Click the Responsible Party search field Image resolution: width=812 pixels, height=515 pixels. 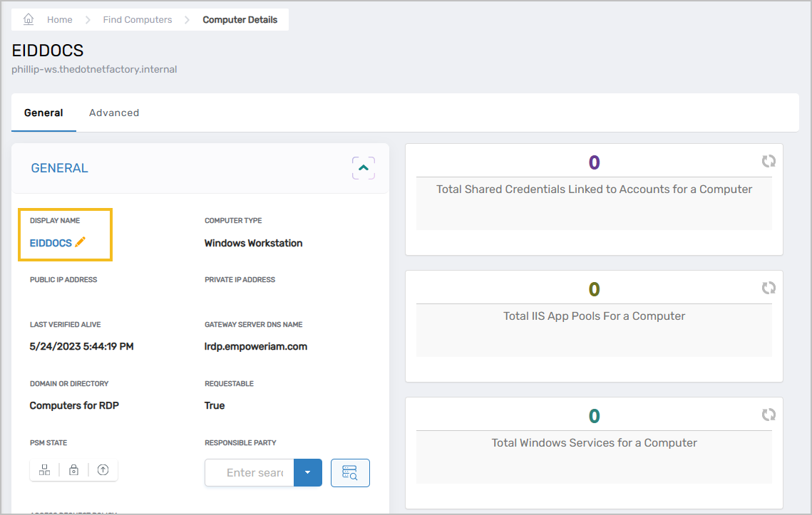tap(253, 472)
